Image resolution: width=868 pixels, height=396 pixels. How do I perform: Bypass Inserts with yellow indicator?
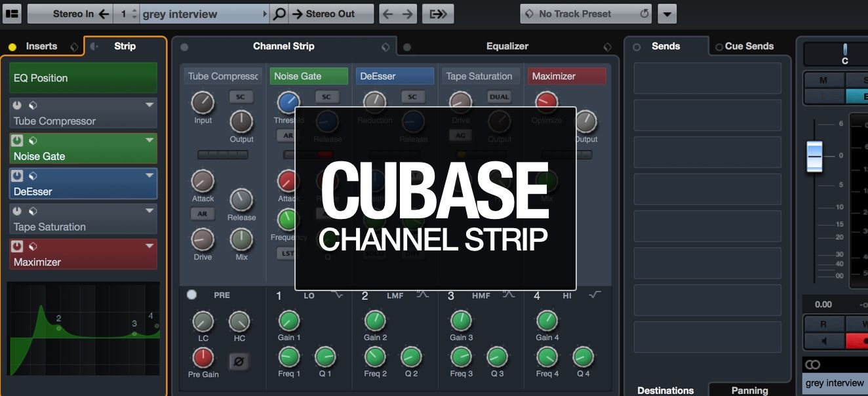12,47
